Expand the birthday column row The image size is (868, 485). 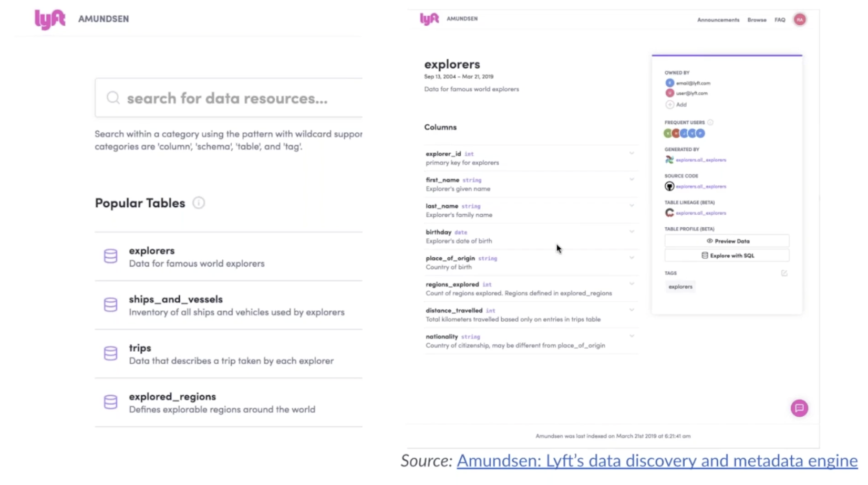click(632, 231)
